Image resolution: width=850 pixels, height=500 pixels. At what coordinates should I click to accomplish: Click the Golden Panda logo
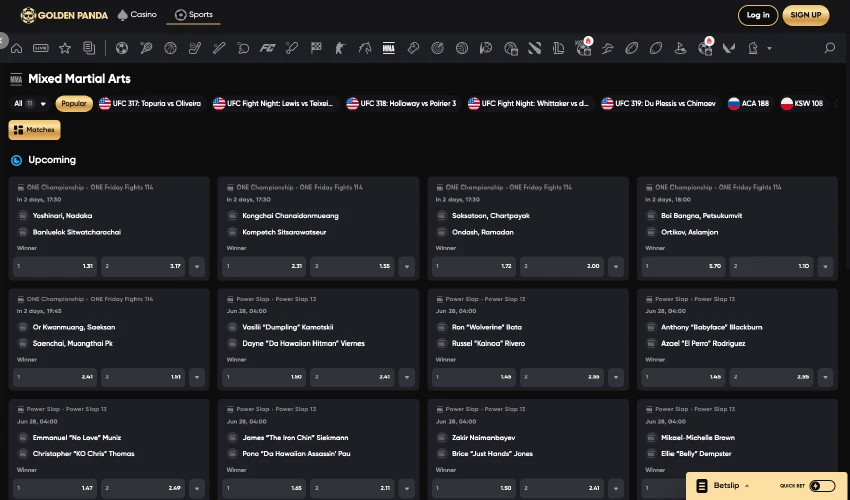[64, 15]
